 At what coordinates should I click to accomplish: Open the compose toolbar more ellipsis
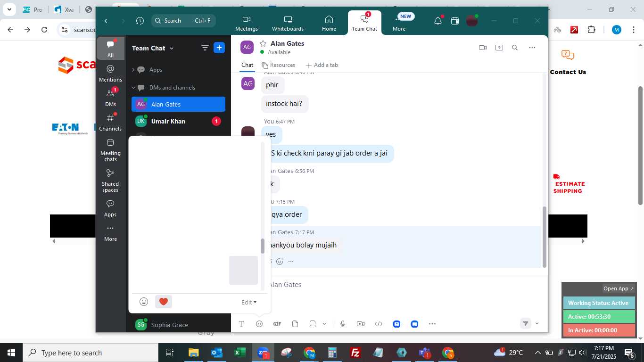(432, 324)
